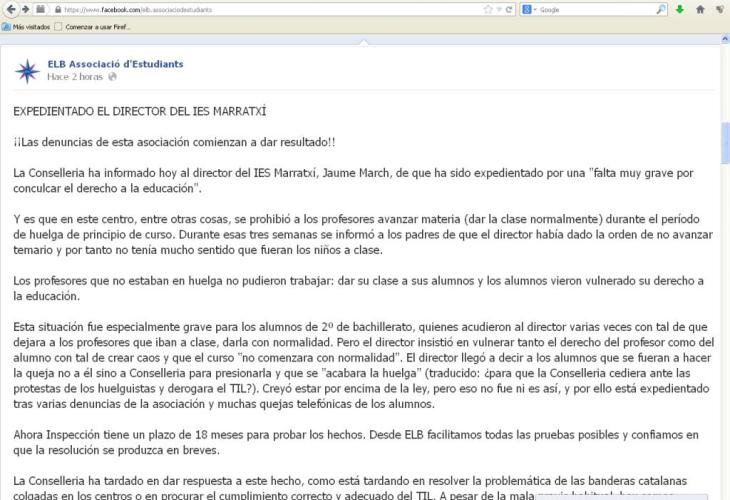Open the downloads green arrow
The width and height of the screenshot is (730, 500).
click(679, 8)
